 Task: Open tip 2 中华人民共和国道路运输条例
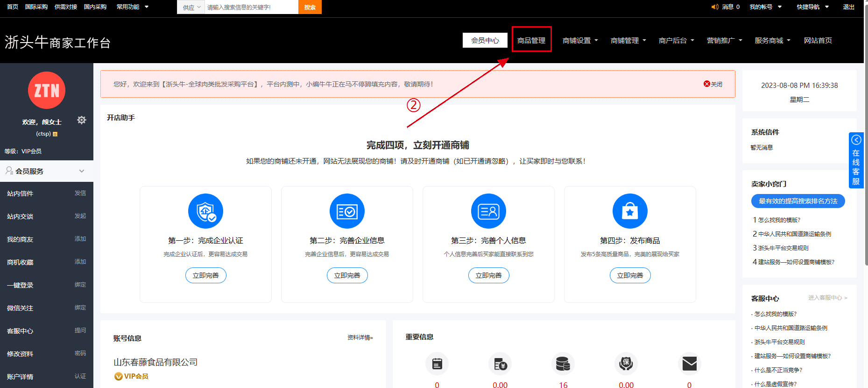(x=794, y=234)
